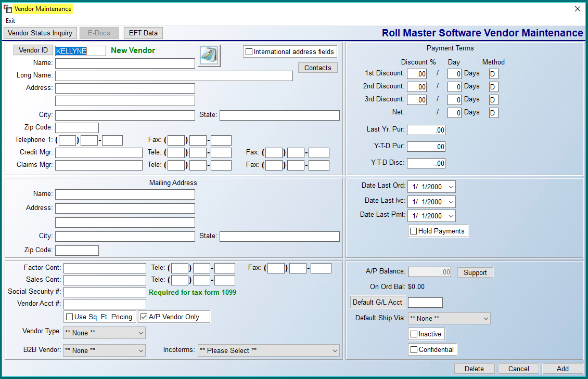Click the Y-T-D Pur amount field
This screenshot has height=379, width=588.
click(x=426, y=147)
